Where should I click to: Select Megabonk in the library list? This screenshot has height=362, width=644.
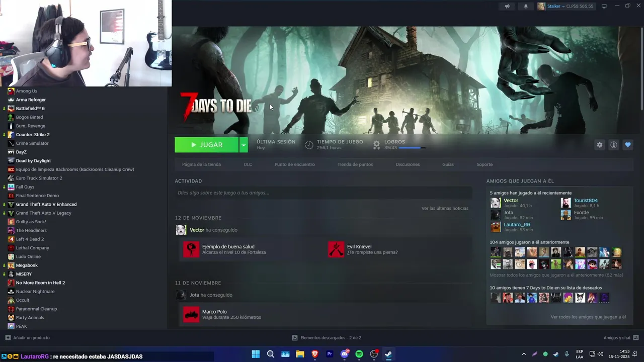(x=27, y=265)
